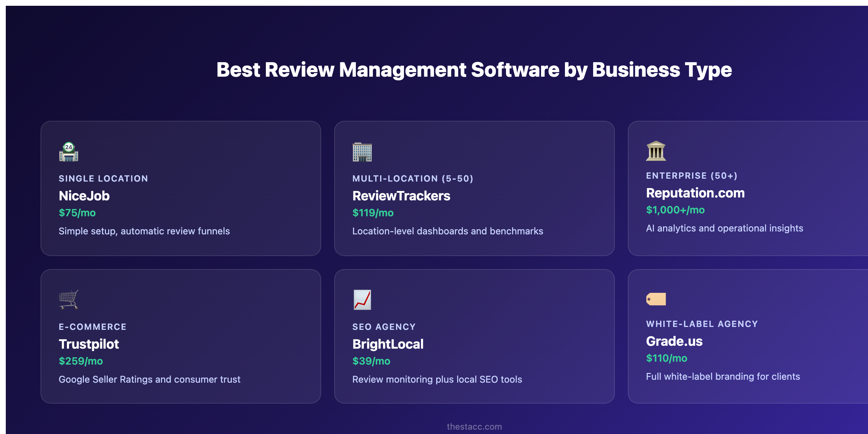Open the ReviewTrackers product name link
The image size is (868, 434).
(x=401, y=196)
